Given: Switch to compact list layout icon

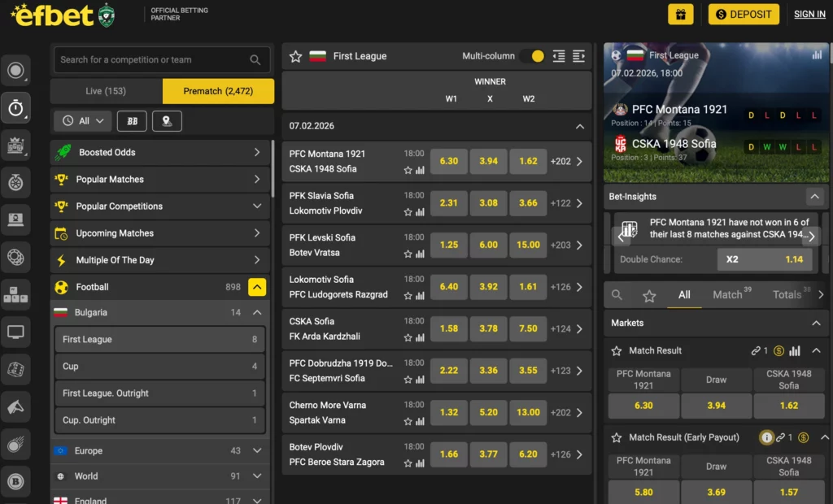Looking at the screenshot, I should [x=558, y=56].
